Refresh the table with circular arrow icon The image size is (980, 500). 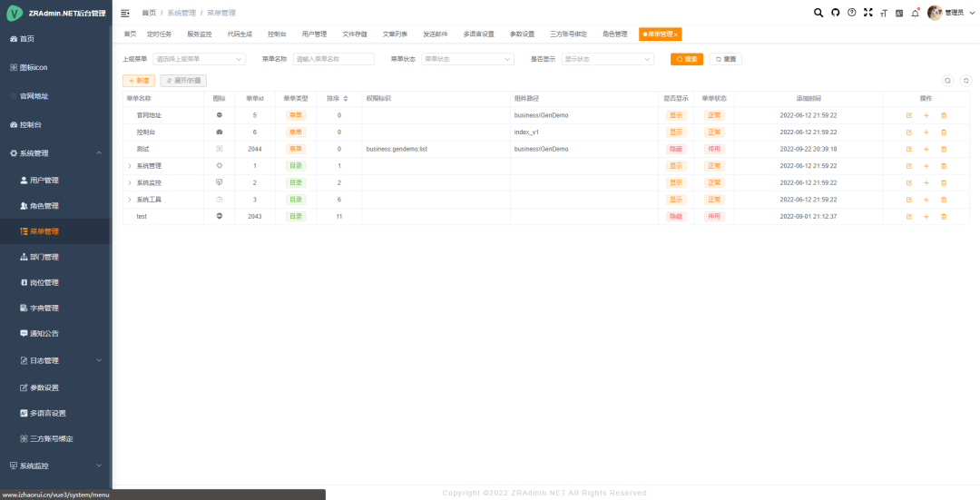pyautogui.click(x=966, y=81)
